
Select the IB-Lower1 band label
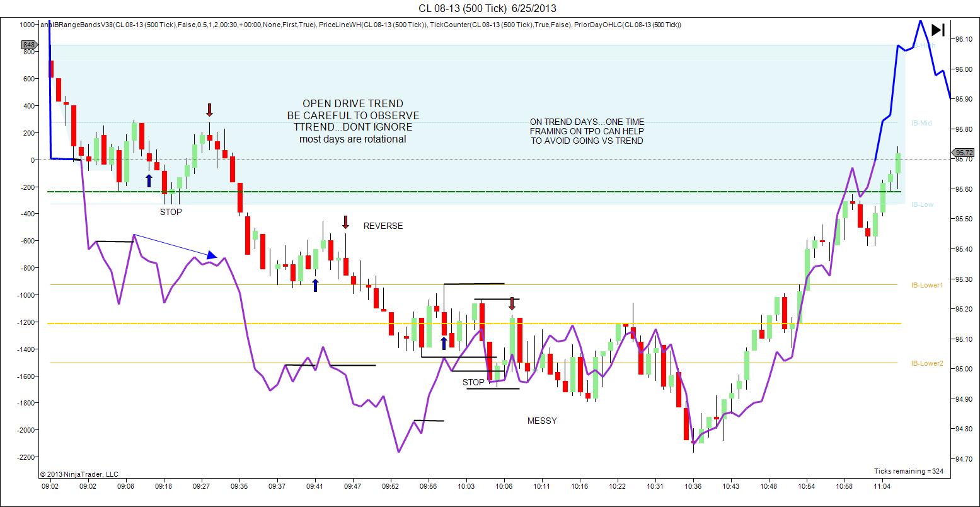click(926, 285)
